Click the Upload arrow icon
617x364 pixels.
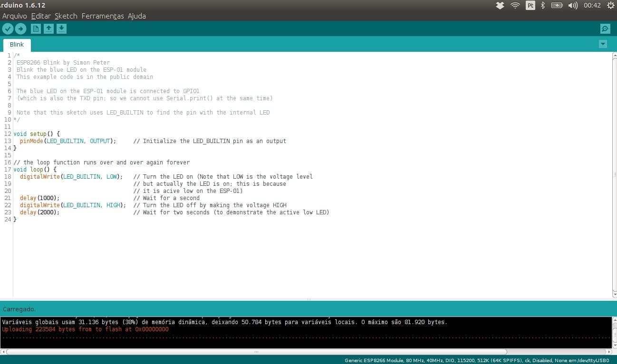tap(20, 29)
